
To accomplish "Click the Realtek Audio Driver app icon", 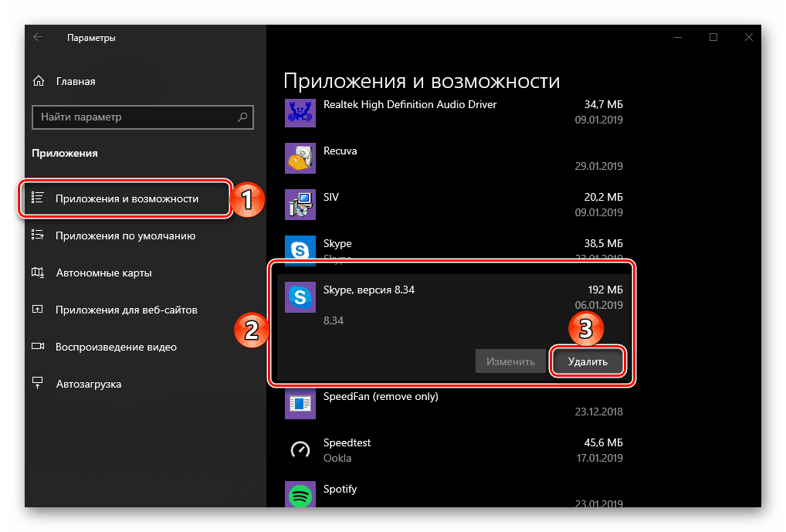I will pyautogui.click(x=300, y=112).
